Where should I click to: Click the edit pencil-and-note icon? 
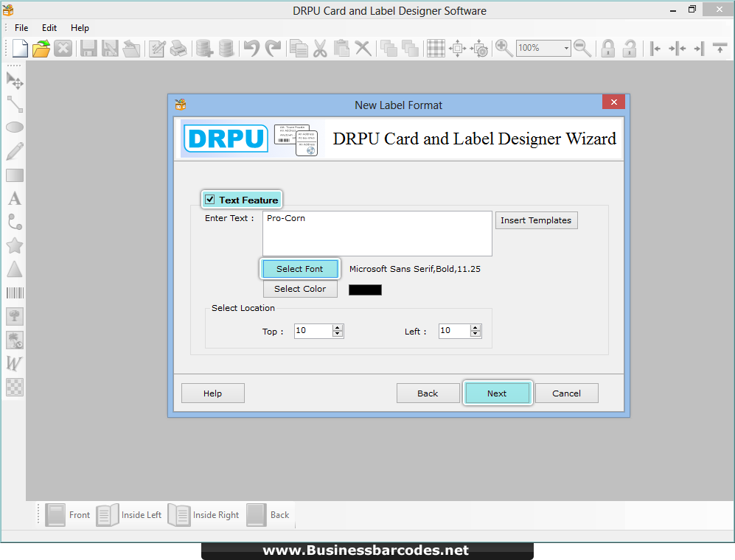[x=157, y=49]
